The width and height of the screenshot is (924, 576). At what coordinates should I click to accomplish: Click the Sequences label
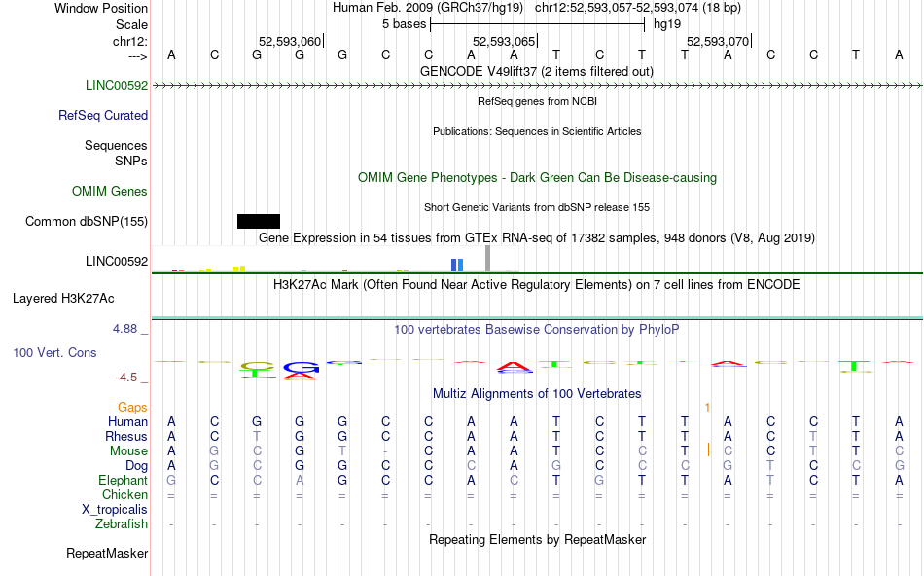pyautogui.click(x=116, y=145)
